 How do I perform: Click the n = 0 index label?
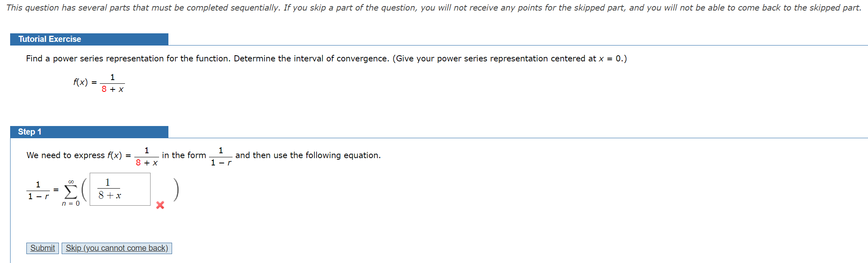coord(71,203)
